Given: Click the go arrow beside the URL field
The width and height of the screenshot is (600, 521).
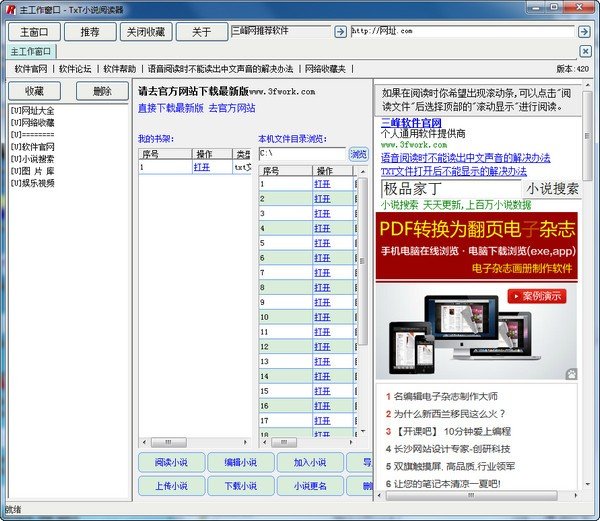Looking at the screenshot, I should pos(584,31).
